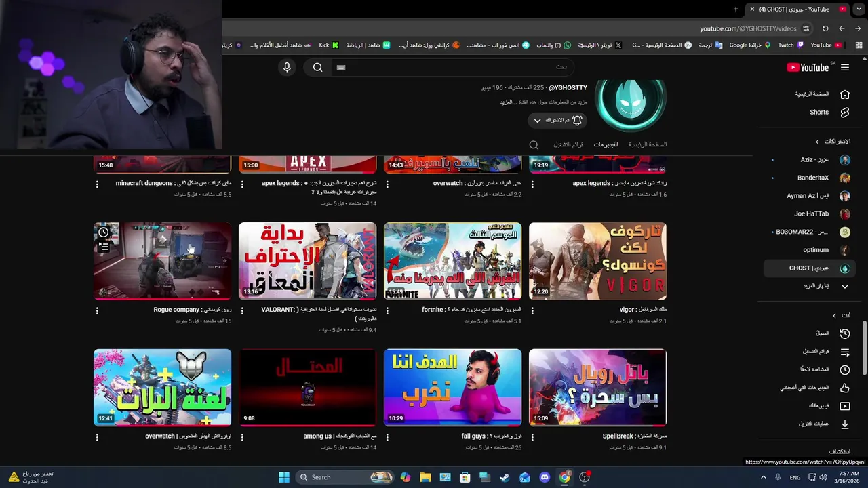Image resolution: width=868 pixels, height=488 pixels.
Task: Click the Windows Start button
Action: [x=284, y=477]
